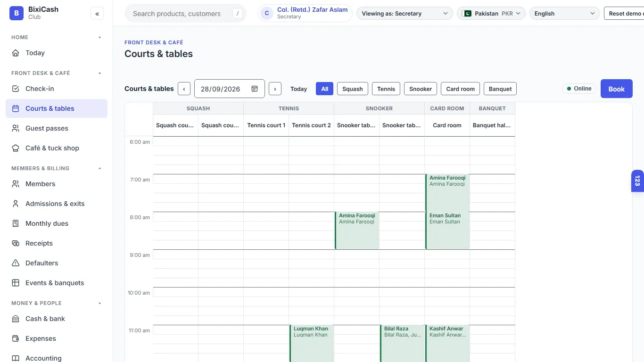The width and height of the screenshot is (644, 362).
Task: Open the Defaulters warning icon
Action: pos(16,263)
